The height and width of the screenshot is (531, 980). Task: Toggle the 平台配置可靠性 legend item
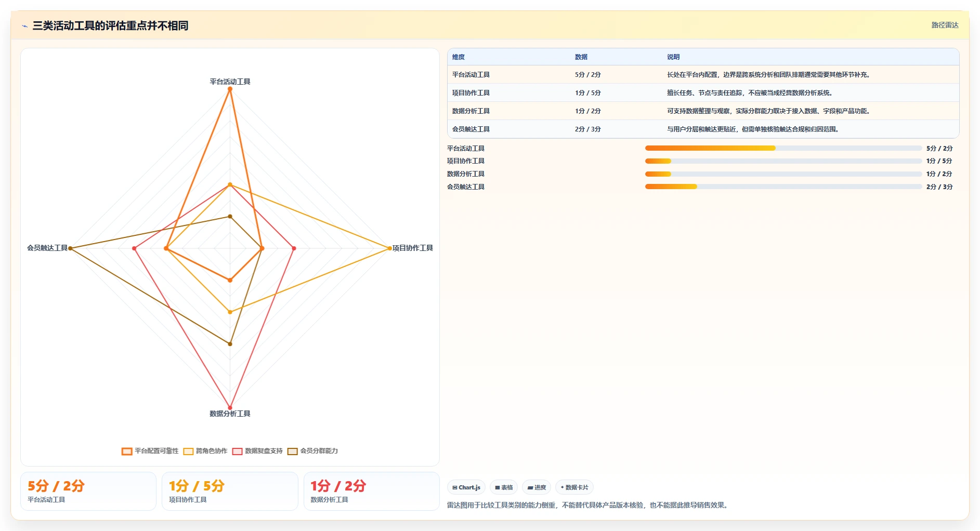click(150, 451)
